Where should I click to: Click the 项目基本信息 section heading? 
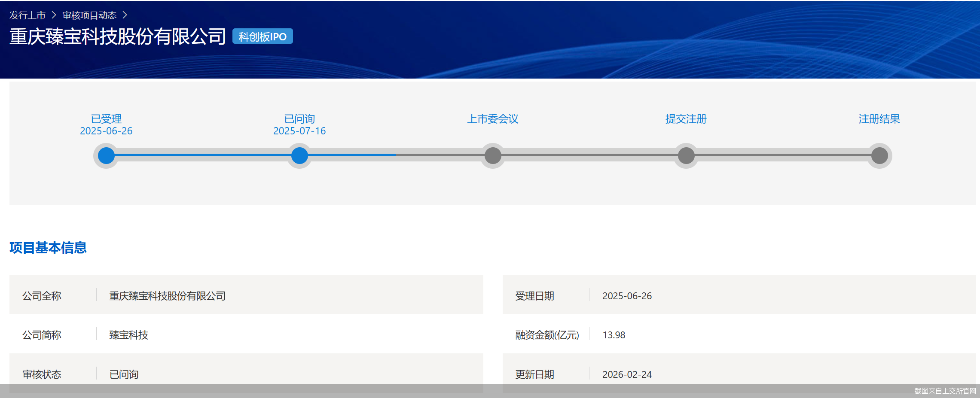(x=48, y=248)
